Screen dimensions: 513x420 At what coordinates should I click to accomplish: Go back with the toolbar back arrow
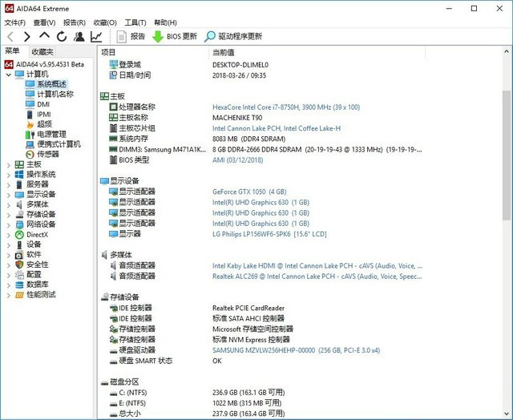10,36
